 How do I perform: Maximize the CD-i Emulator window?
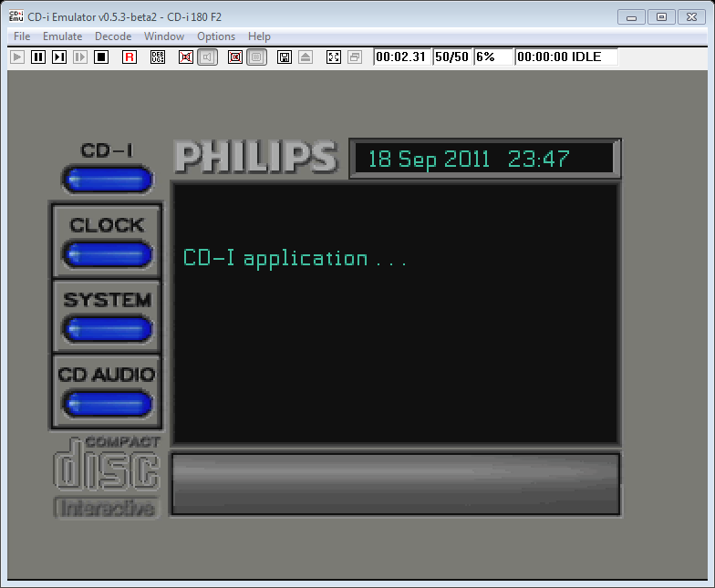click(x=661, y=17)
